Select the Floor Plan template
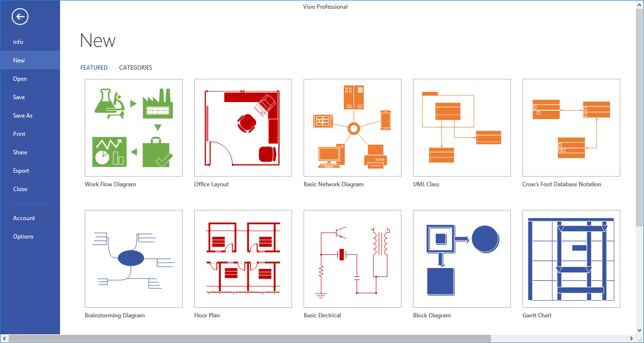The image size is (644, 343). tap(243, 258)
